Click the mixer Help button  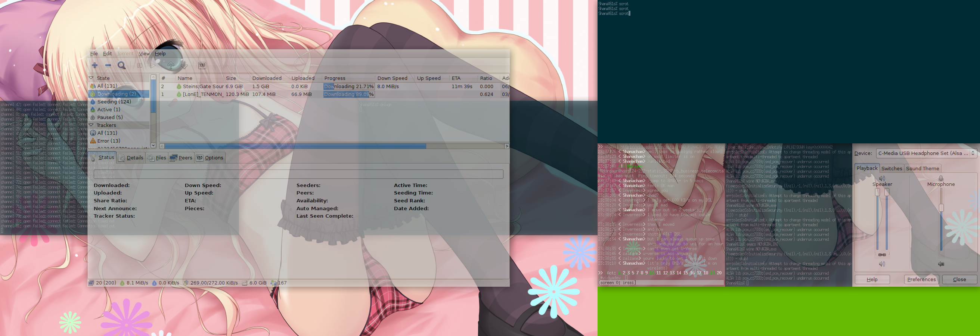coord(872,279)
